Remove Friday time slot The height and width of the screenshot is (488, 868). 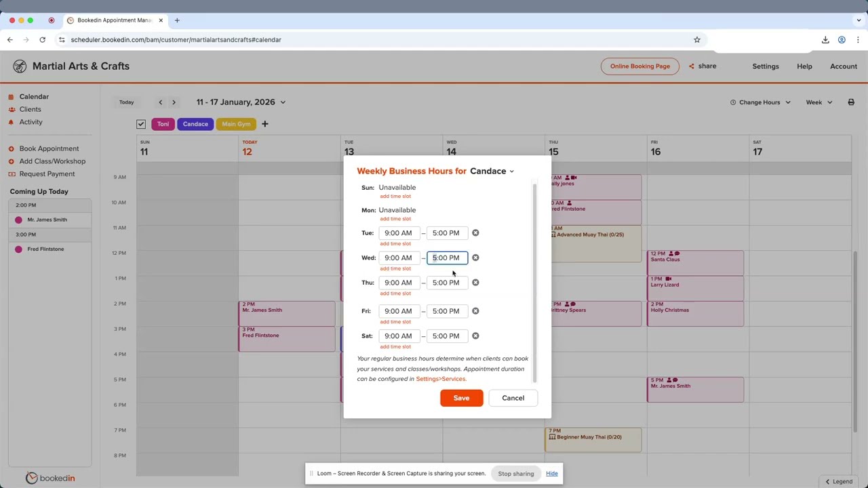(x=475, y=311)
